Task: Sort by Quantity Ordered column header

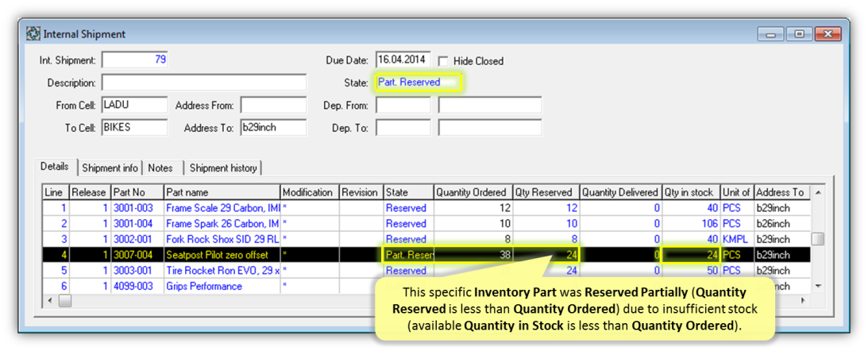Action: pyautogui.click(x=473, y=192)
